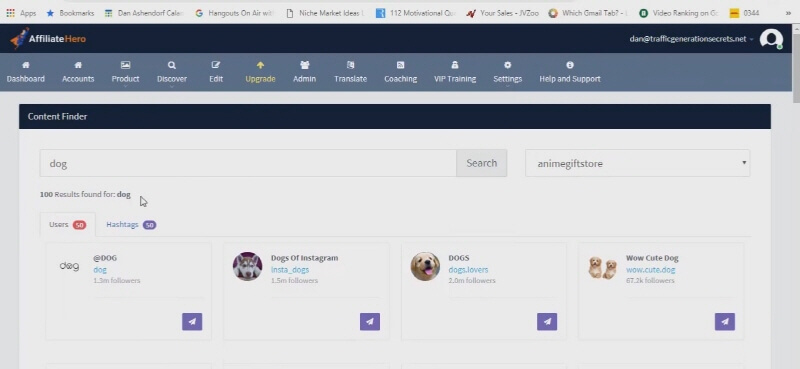
Task: Open the Bookmarks star bookmark
Action: pyautogui.click(x=70, y=13)
